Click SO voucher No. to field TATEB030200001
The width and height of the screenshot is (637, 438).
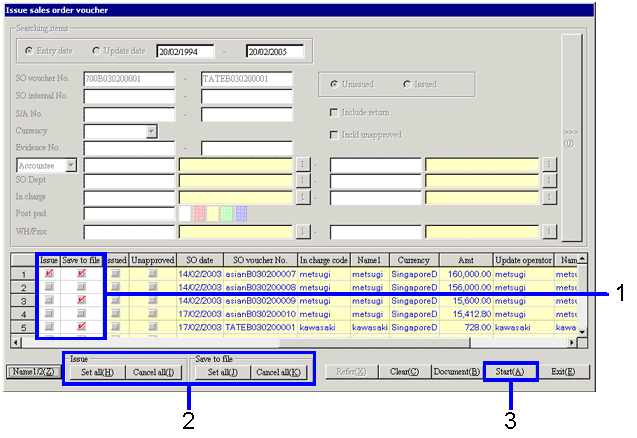247,79
